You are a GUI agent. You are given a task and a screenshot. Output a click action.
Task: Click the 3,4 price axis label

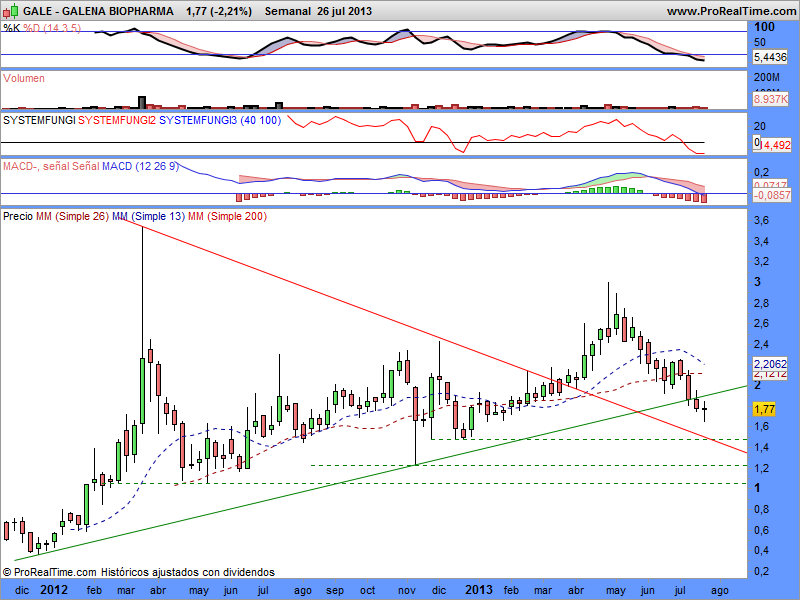[762, 241]
